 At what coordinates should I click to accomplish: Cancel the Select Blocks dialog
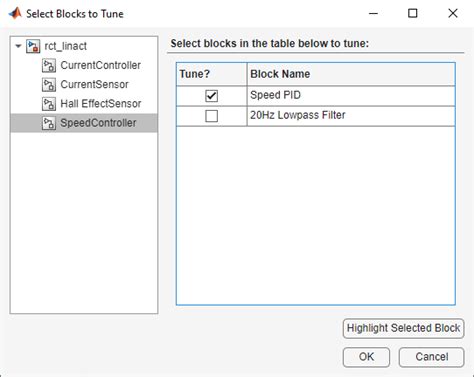click(x=431, y=357)
